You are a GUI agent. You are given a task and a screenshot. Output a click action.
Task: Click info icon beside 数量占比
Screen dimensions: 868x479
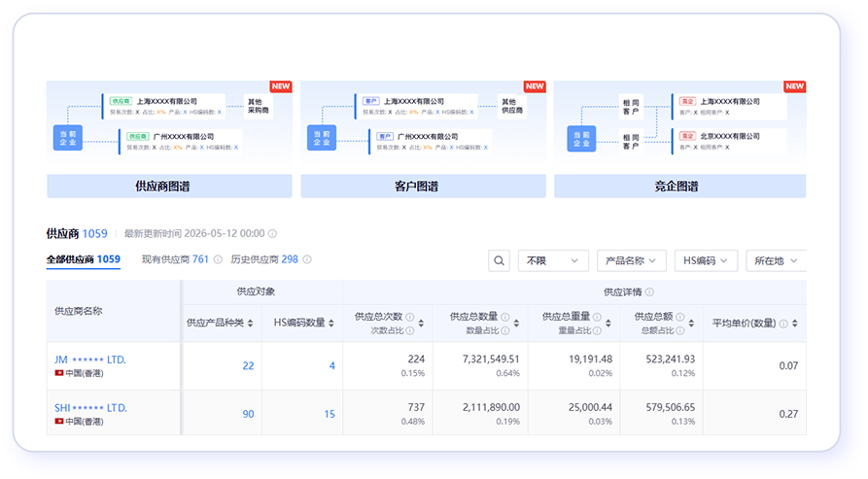point(504,330)
